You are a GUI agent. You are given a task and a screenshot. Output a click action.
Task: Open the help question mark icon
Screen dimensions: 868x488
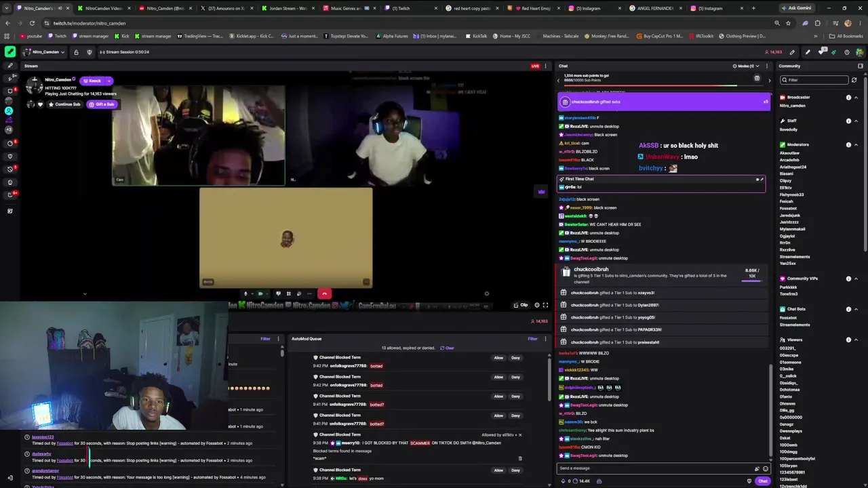(846, 52)
